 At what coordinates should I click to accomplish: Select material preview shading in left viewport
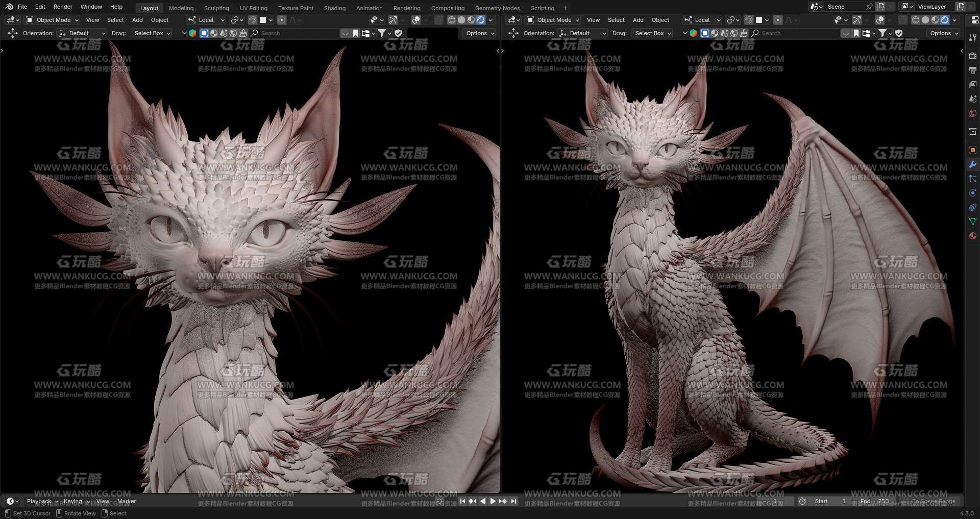(471, 20)
